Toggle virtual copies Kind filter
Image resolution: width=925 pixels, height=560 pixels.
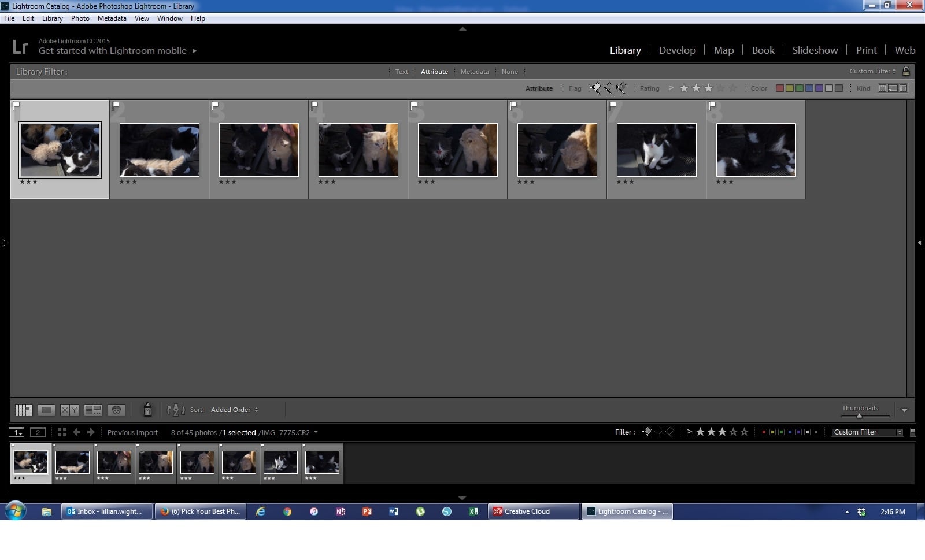(893, 88)
